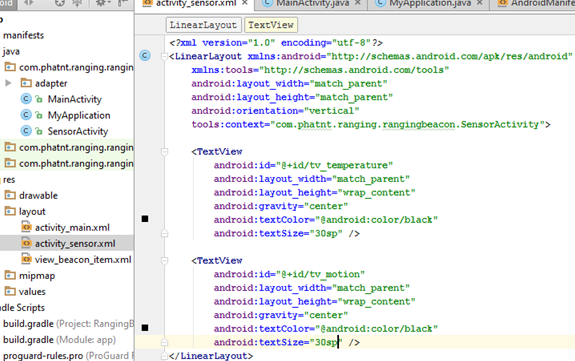Click the mipmap folder icon
This screenshot has width=575, height=361.
coord(10,275)
